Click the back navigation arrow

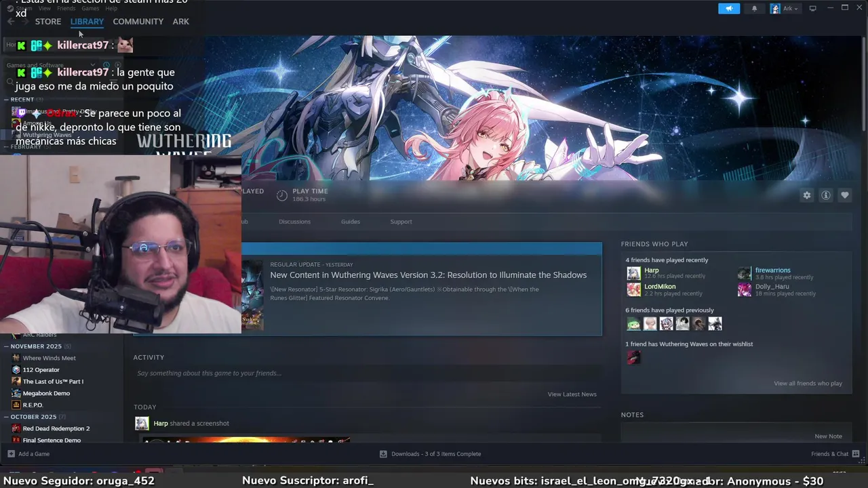click(11, 22)
